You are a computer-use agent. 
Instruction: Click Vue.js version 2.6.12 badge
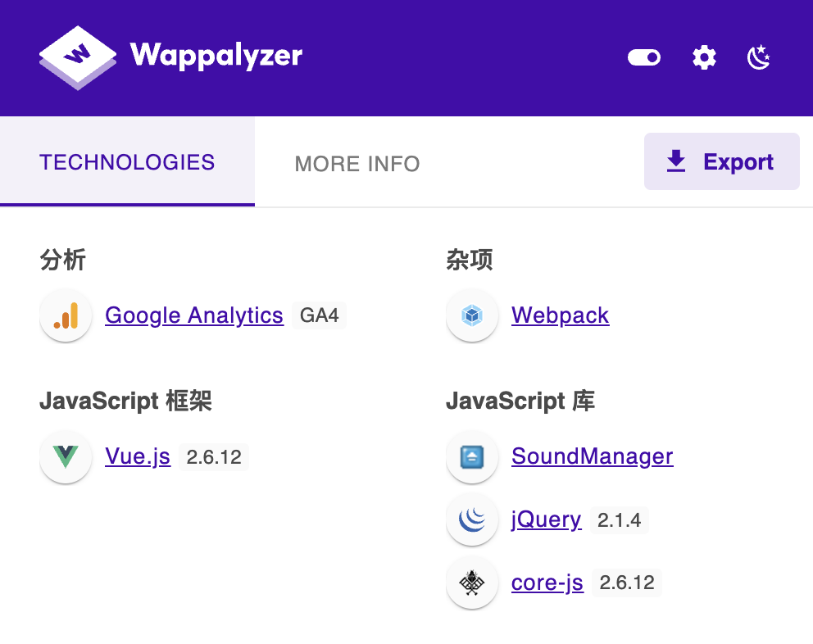coord(214,457)
